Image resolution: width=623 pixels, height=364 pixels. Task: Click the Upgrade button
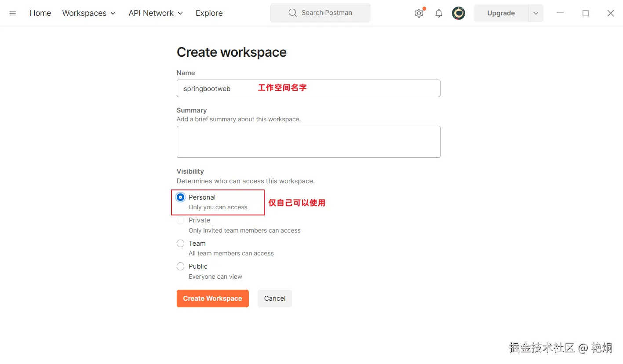click(x=501, y=13)
